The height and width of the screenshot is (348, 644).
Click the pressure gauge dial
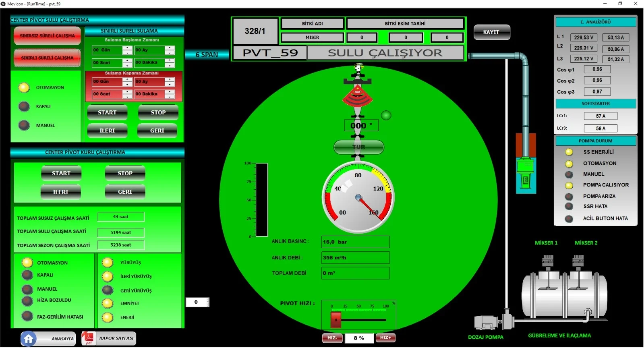(x=358, y=197)
